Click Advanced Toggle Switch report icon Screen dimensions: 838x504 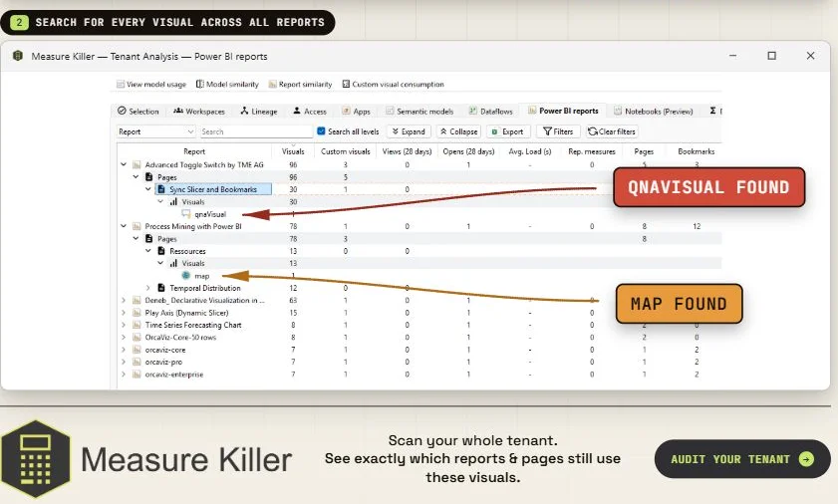(137, 164)
